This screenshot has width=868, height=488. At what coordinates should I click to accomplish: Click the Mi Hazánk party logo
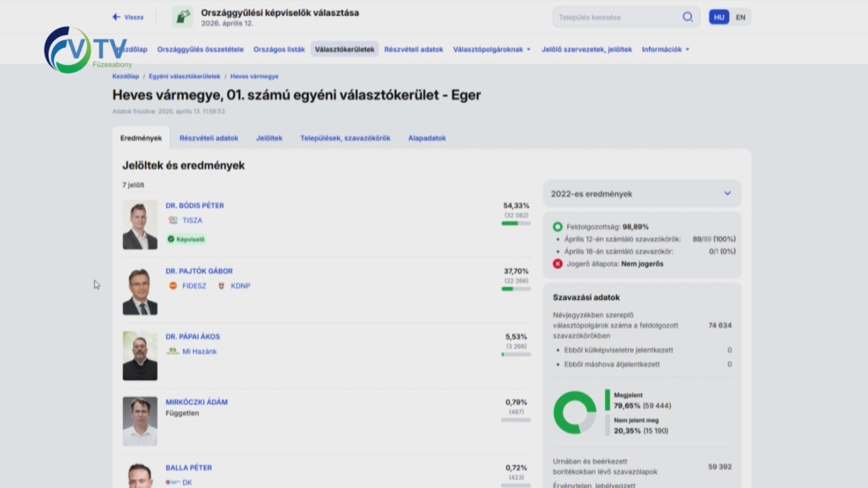click(173, 351)
